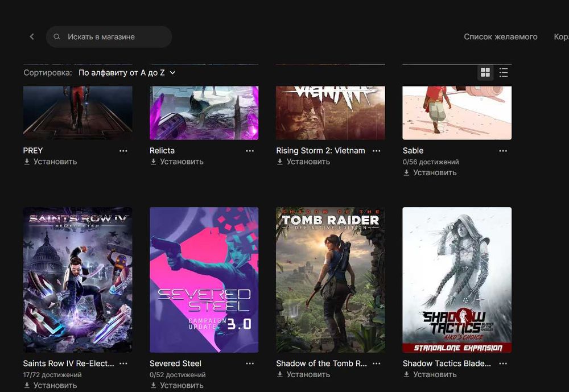The width and height of the screenshot is (569, 392).
Task: Open Rising Storm 2 three-dot menu
Action: coord(377,151)
